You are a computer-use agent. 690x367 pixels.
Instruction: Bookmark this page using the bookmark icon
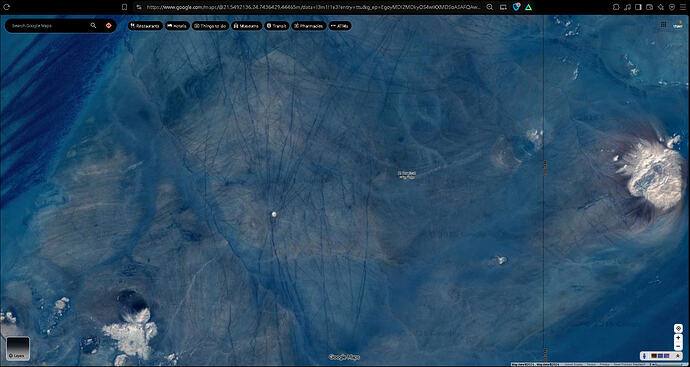tap(125, 7)
